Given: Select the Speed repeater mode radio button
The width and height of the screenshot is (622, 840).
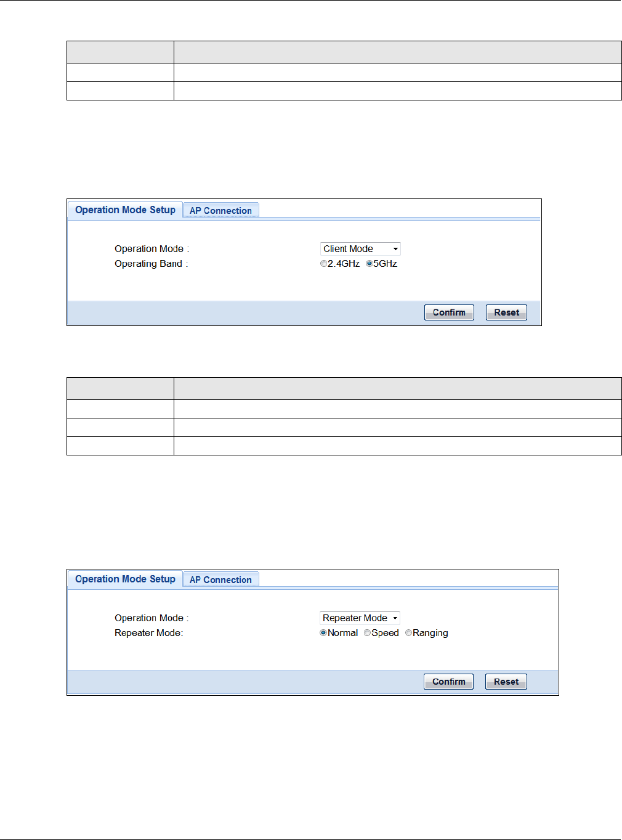Looking at the screenshot, I should pos(367,633).
